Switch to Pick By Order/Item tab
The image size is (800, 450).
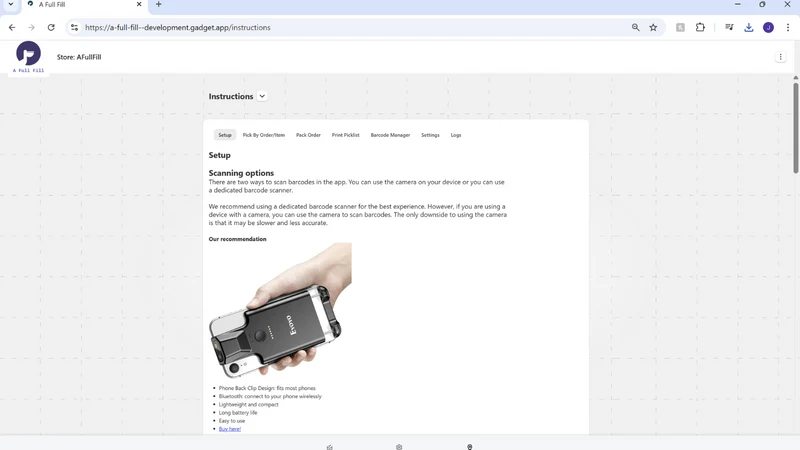pos(264,135)
